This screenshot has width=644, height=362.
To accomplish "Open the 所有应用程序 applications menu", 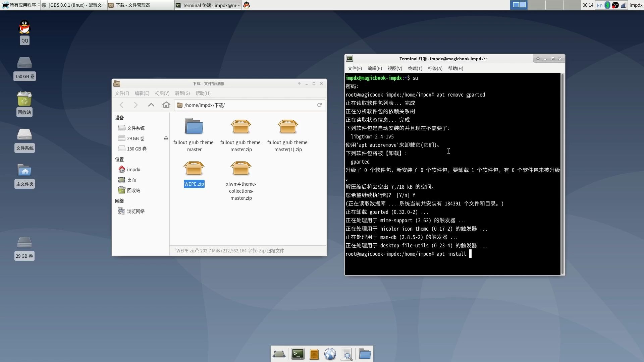I will click(19, 5).
